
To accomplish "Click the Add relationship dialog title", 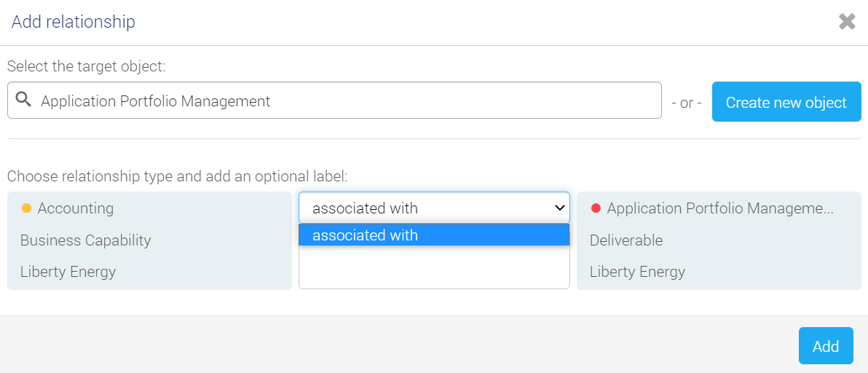I will pos(74,22).
